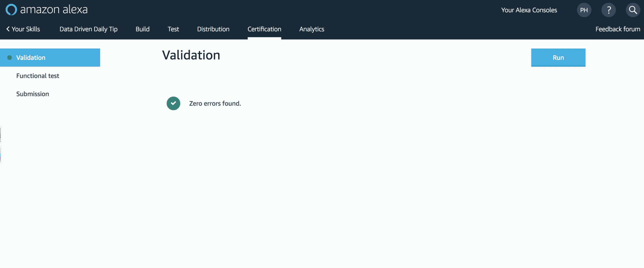Click the amazon alexa wordmark
The image size is (644, 268).
(54, 10)
